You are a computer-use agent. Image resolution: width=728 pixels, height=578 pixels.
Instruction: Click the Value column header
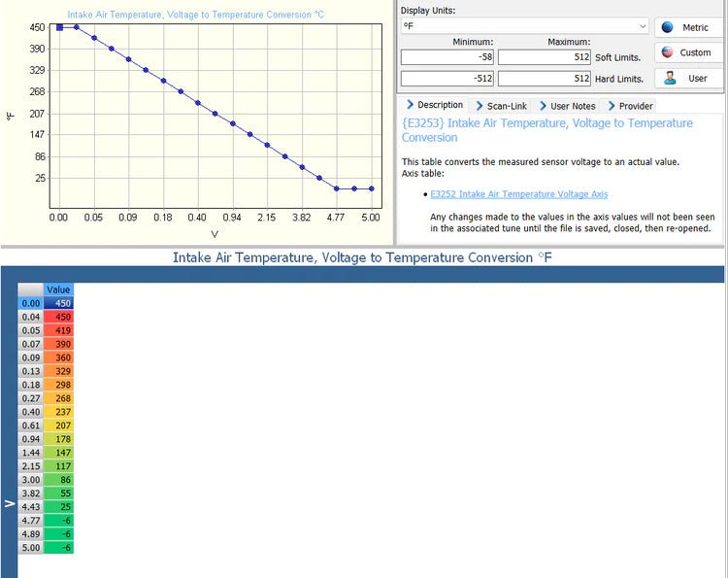click(58, 289)
